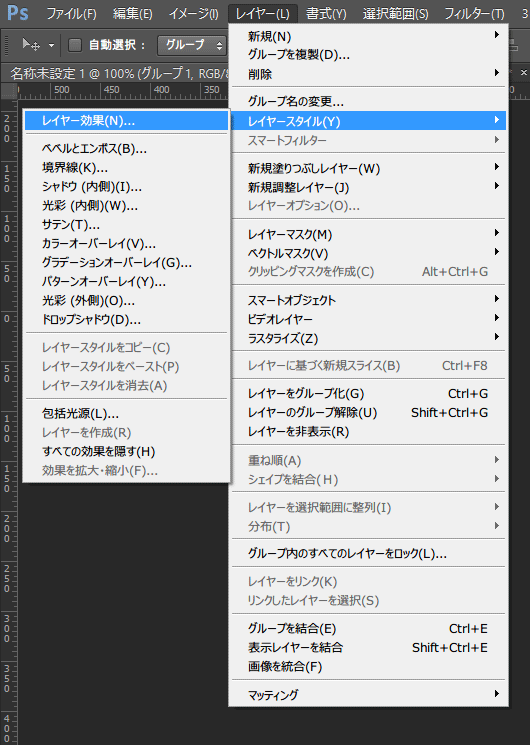The image size is (530, 745).
Task: Open the ファイル(F) menu
Action: 71,13
